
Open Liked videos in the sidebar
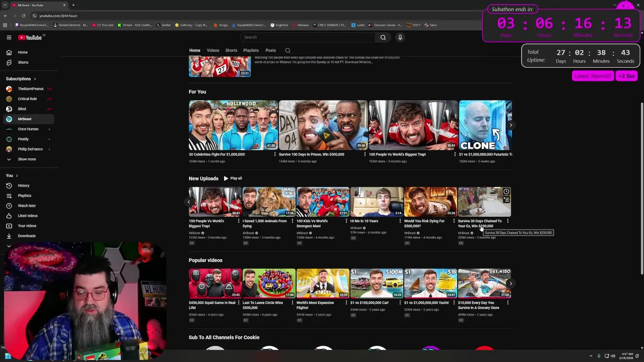click(x=30, y=216)
